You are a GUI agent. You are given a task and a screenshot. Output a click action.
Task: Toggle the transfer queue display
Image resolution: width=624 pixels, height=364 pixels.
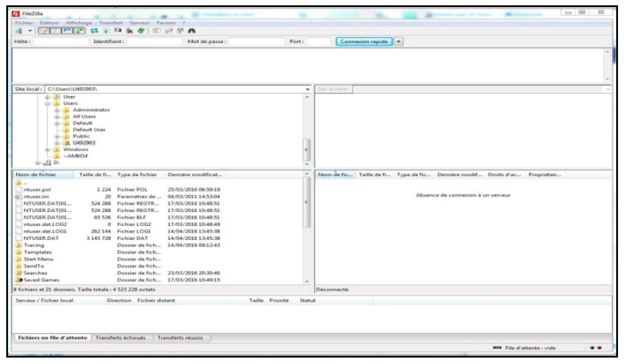[80, 31]
